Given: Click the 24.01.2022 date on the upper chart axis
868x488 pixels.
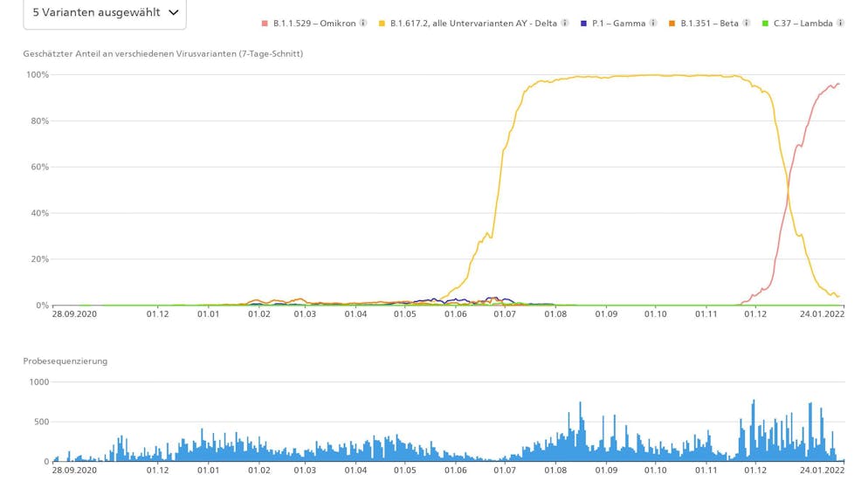Looking at the screenshot, I should click(822, 313).
